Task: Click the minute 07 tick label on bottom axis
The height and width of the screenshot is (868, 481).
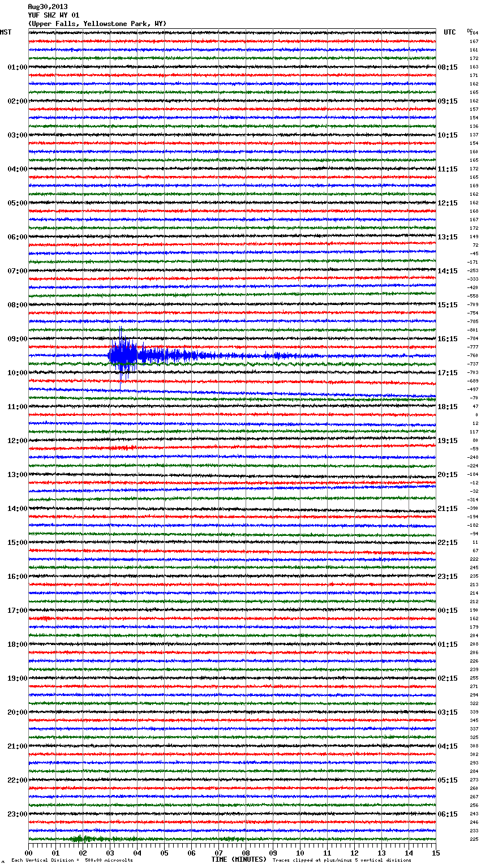Action: (218, 853)
